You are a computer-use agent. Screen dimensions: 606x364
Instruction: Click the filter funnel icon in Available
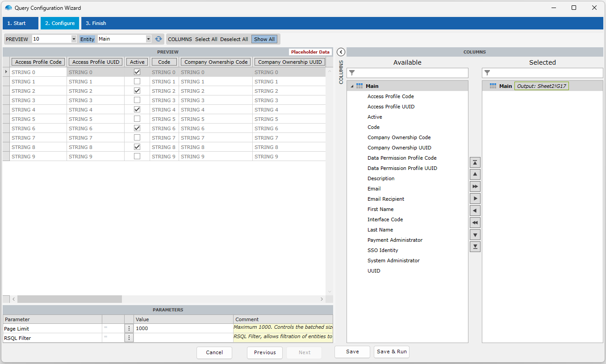[352, 73]
